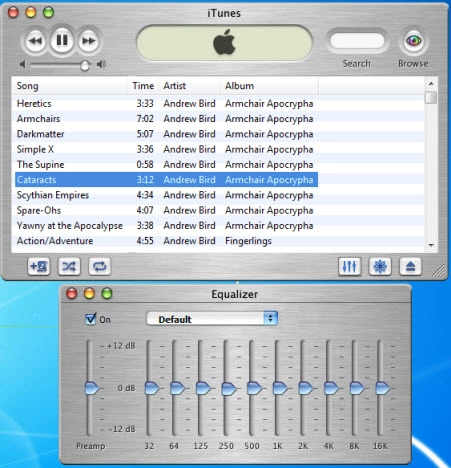451x468 pixels.
Task: Add a new playlist with plus icon
Action: pyautogui.click(x=39, y=266)
